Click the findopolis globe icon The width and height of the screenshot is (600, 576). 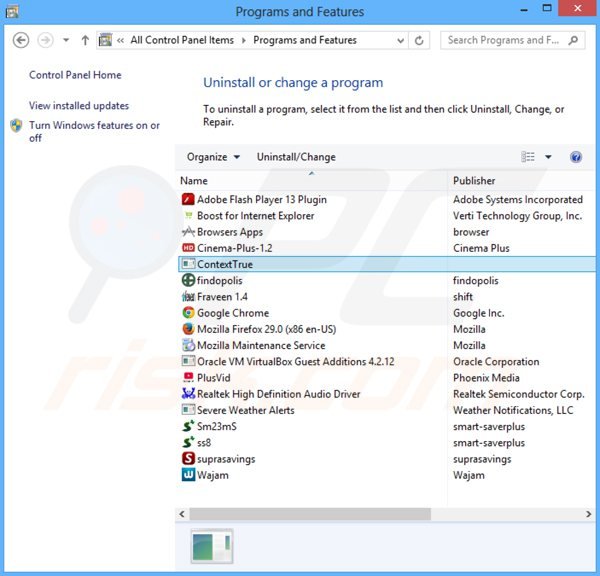[188, 280]
